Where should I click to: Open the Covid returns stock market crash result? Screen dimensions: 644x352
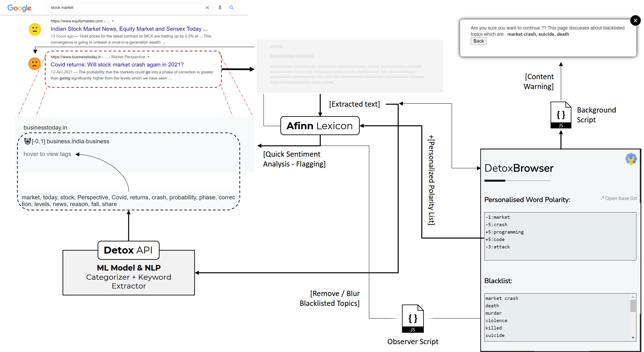(117, 65)
